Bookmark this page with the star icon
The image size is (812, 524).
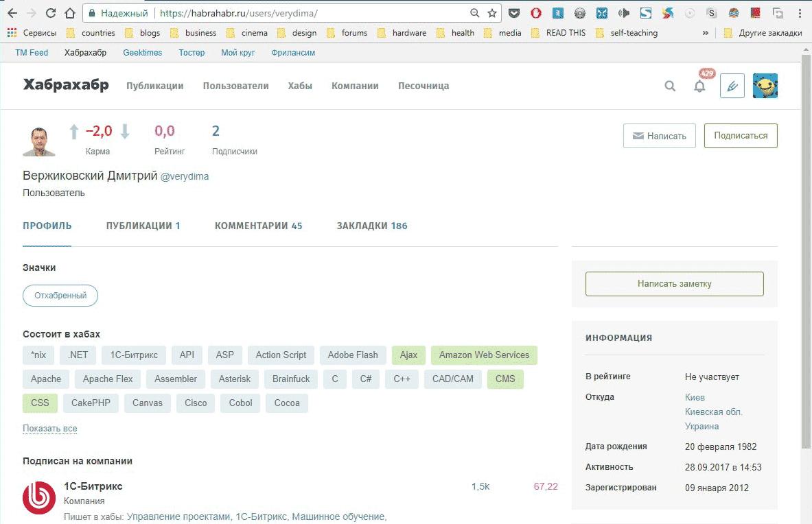point(491,13)
